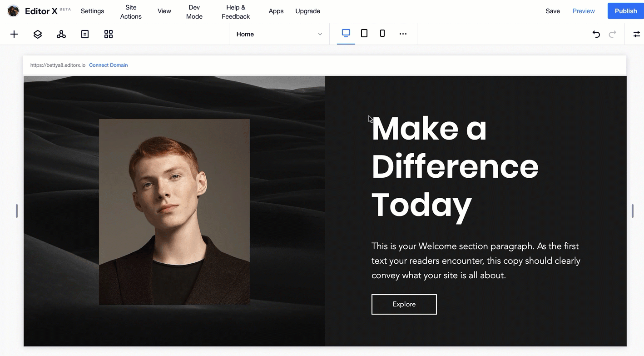
Task: Click the blue Publish button
Action: click(x=626, y=11)
